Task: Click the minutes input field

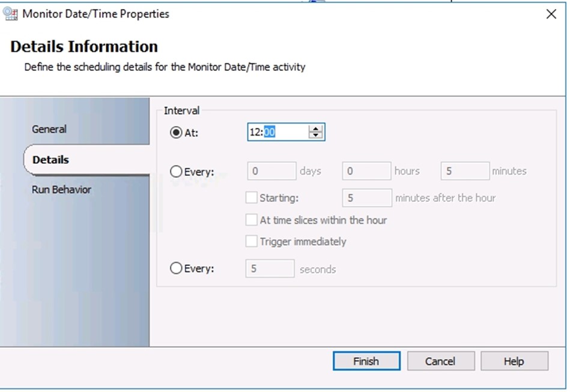Action: 465,170
